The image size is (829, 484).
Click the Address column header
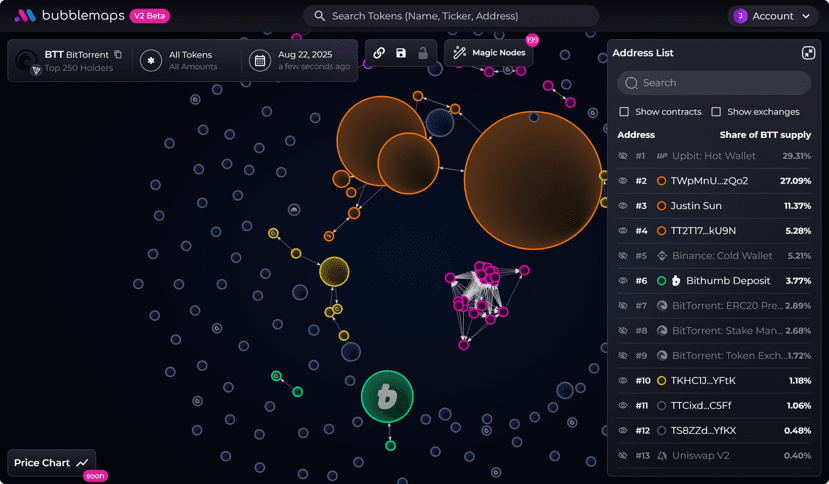point(636,135)
